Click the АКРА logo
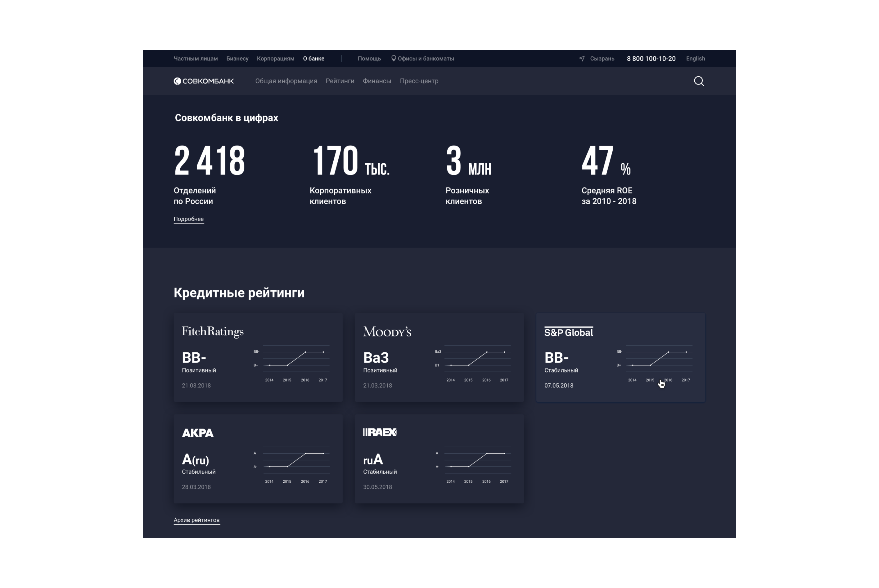Screen dimensions: 879x588 (x=197, y=433)
